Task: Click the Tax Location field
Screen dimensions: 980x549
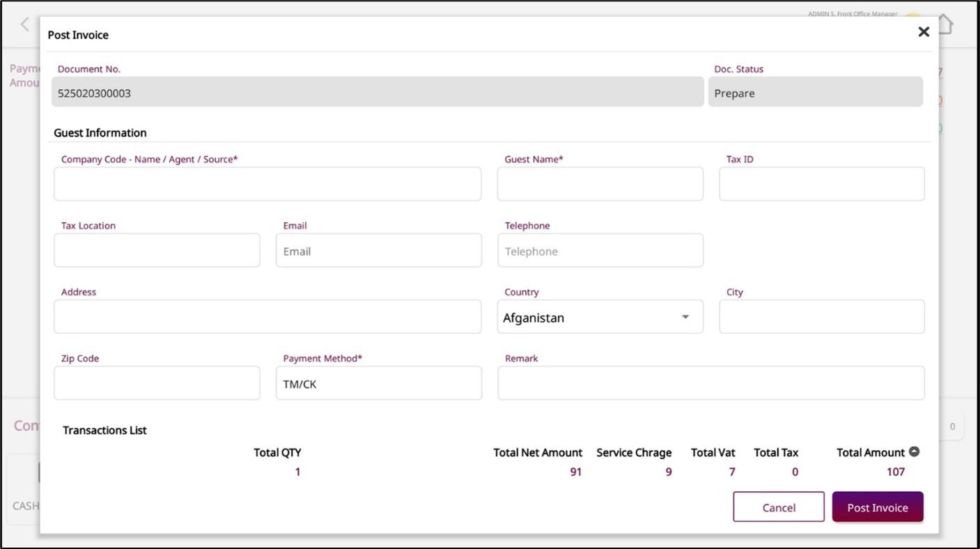Action: coord(157,251)
